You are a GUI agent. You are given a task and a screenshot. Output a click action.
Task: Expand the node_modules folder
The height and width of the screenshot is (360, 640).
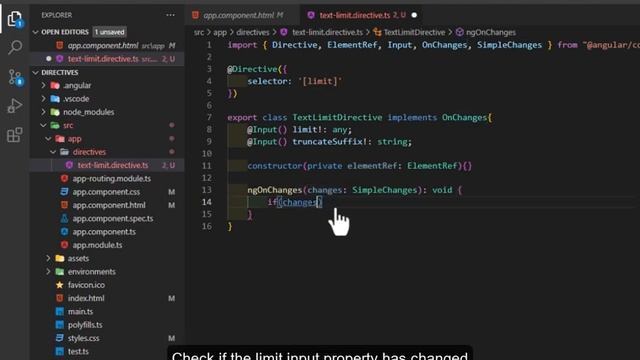click(44, 112)
